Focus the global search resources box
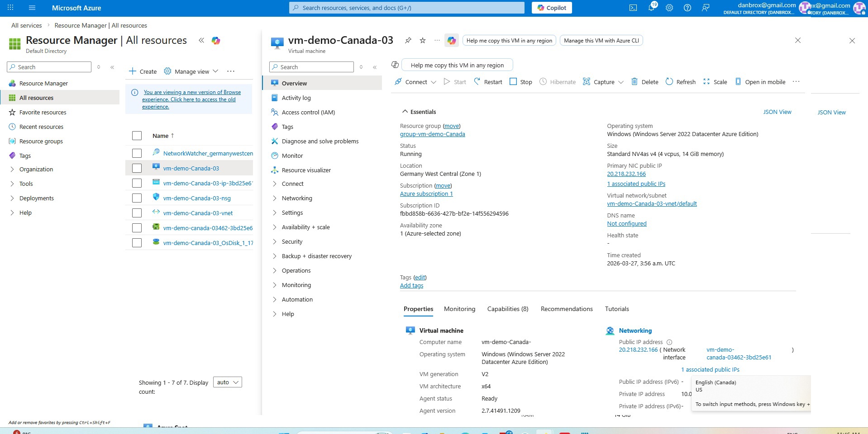This screenshot has width=868, height=434. [406, 8]
